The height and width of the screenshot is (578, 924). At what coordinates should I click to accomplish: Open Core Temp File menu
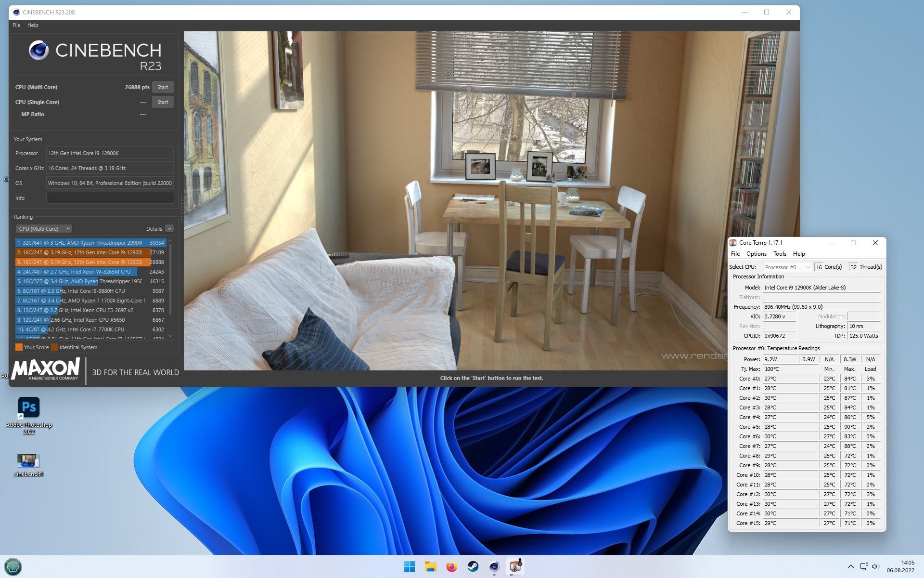735,254
